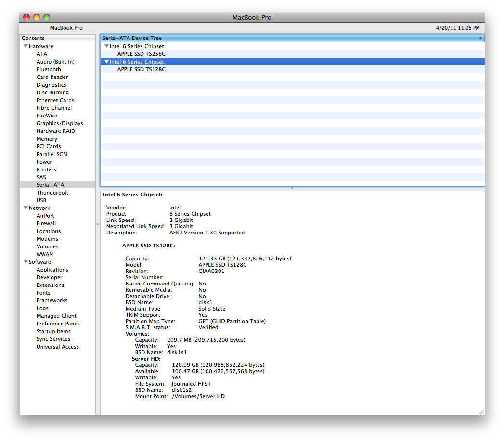Click the Serial-ATA Device Tree header
Image resolution: width=504 pixels, height=441 pixels.
point(292,38)
